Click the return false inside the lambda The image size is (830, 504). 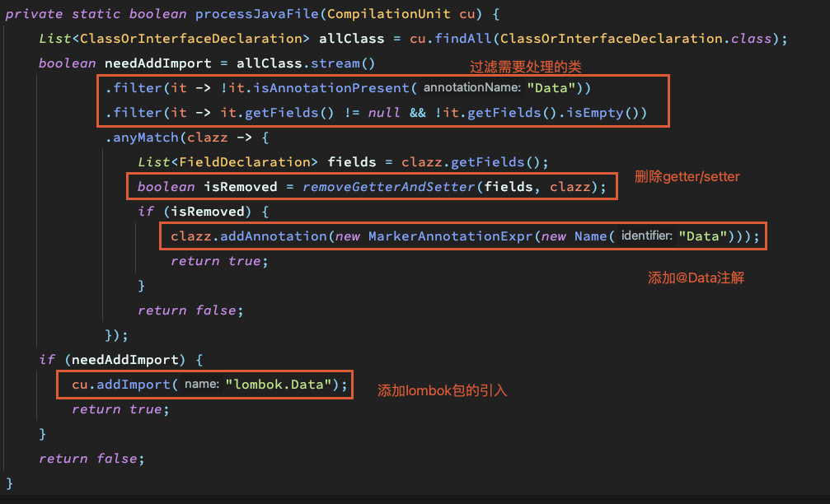tap(190, 310)
